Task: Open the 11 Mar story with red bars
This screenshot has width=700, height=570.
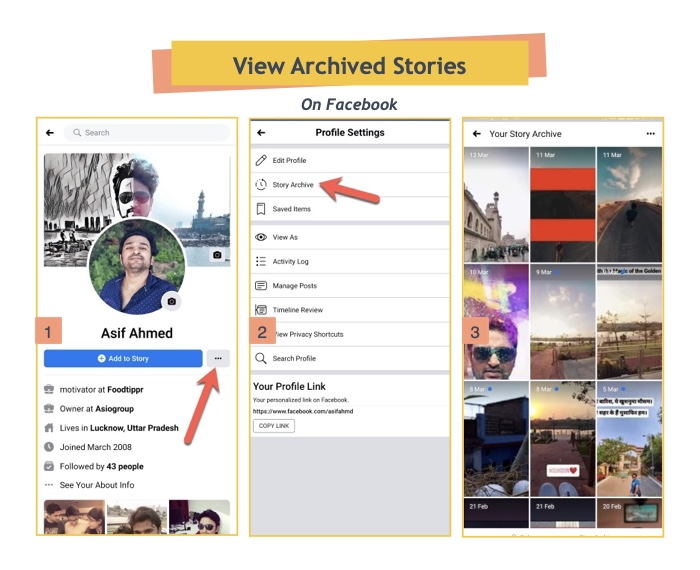Action: point(562,204)
